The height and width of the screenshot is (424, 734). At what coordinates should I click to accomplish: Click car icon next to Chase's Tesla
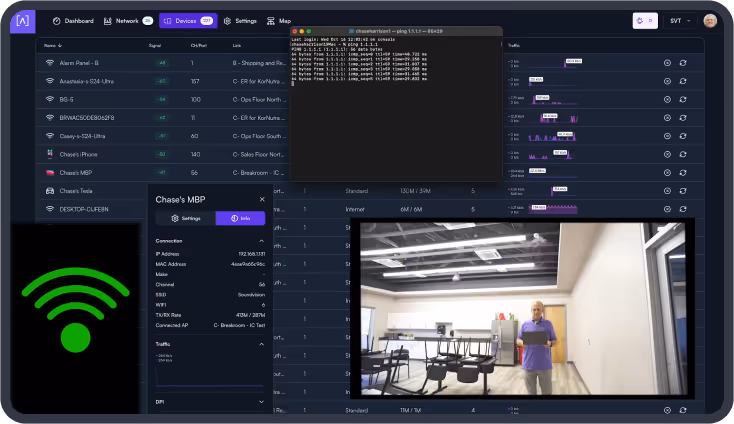point(50,191)
